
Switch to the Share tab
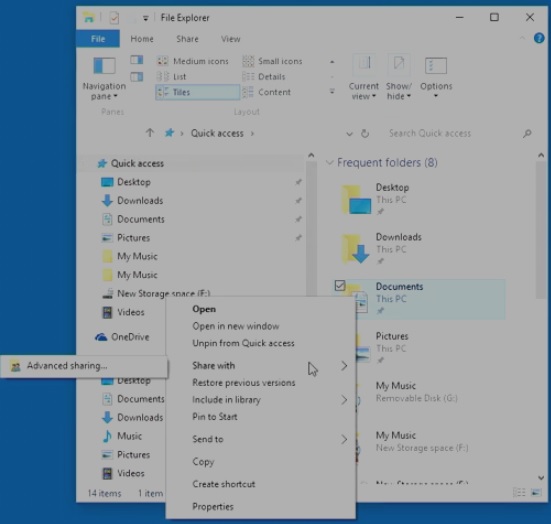click(187, 39)
